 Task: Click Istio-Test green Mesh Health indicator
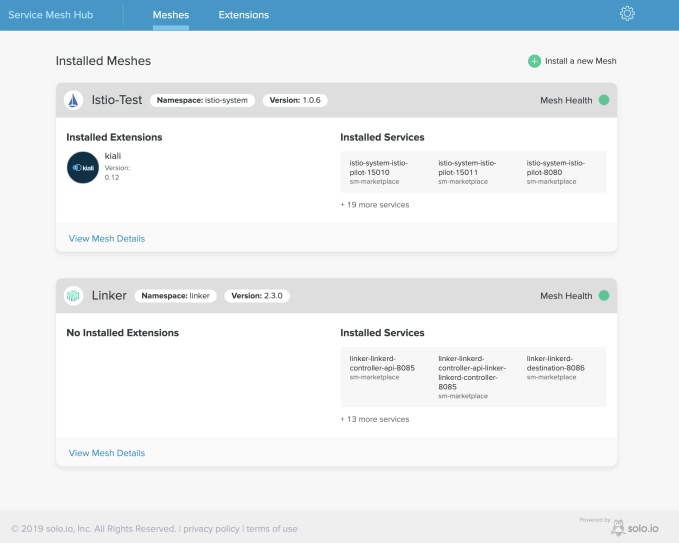tap(603, 100)
